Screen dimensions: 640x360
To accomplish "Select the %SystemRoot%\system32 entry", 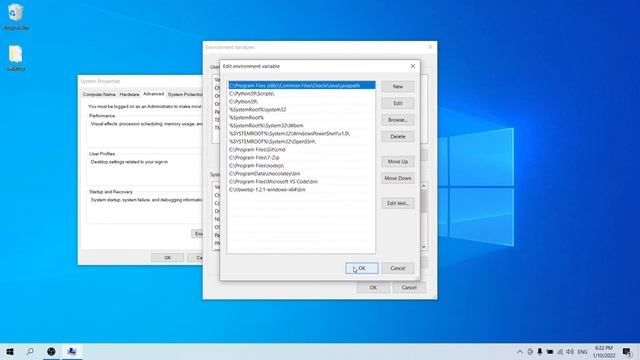I will [x=301, y=109].
